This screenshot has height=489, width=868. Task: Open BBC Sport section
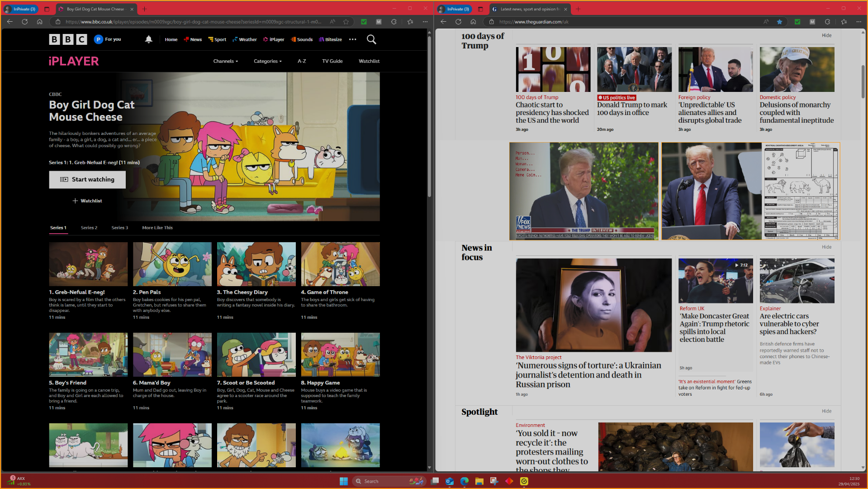[217, 39]
